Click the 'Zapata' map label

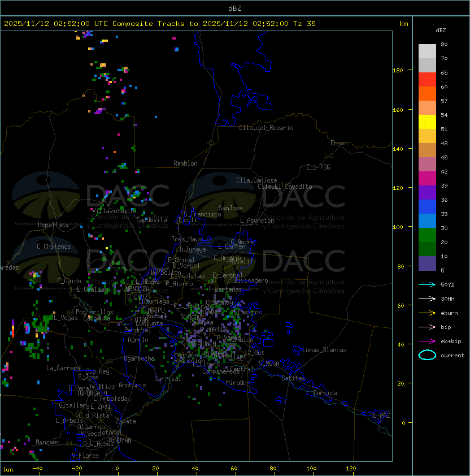pos(125,421)
